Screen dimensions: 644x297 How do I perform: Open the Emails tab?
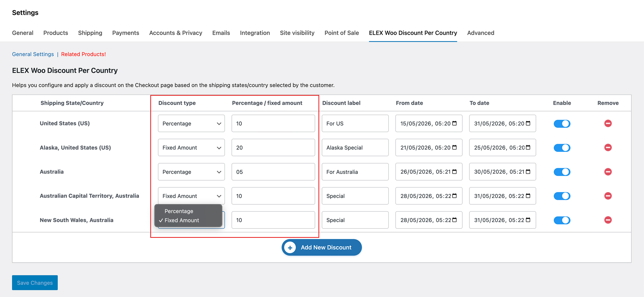[x=221, y=33]
